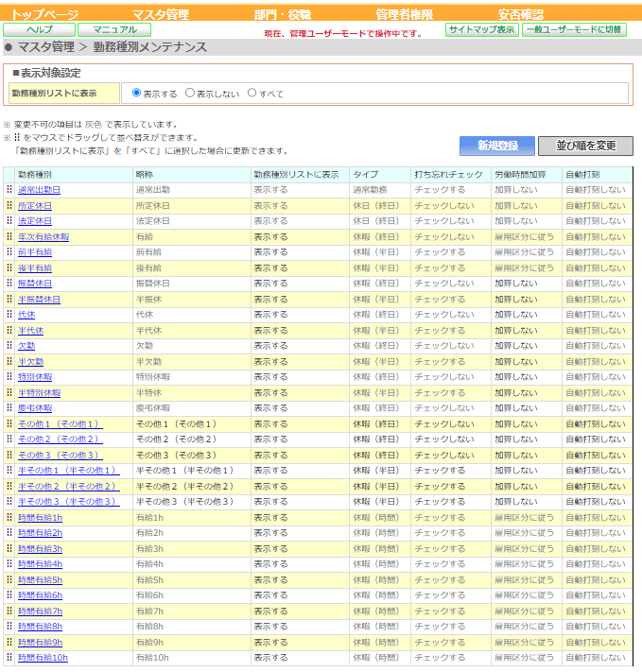Click the drag handle beside 時間有給1h
Viewport: 642px width, 672px height.
pos(9,517)
